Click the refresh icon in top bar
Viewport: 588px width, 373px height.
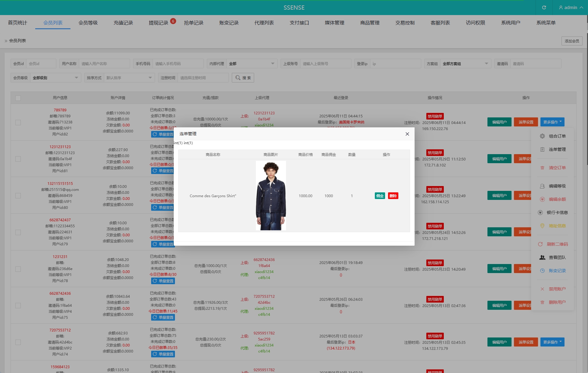pos(544,8)
